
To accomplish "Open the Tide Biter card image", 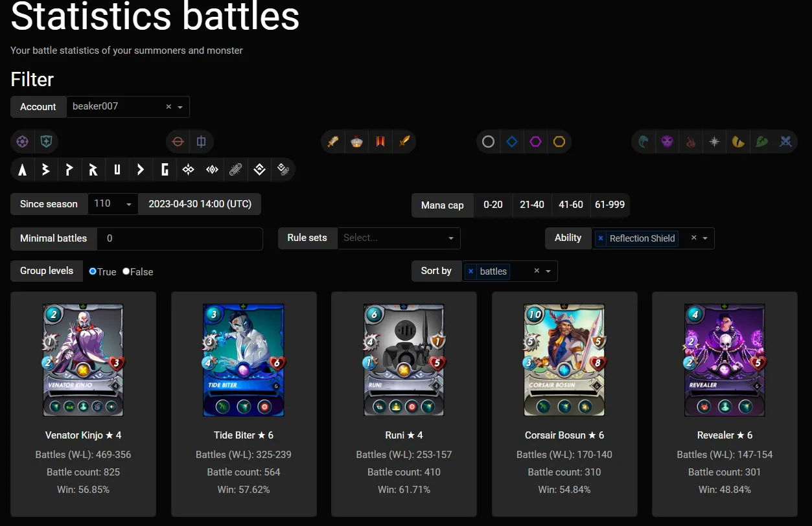I will tap(244, 360).
